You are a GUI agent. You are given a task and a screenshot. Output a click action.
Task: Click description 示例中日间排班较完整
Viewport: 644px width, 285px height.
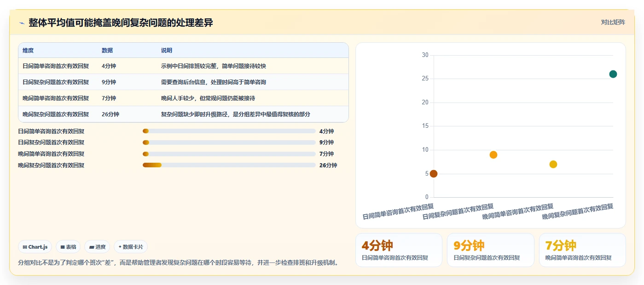(214, 66)
